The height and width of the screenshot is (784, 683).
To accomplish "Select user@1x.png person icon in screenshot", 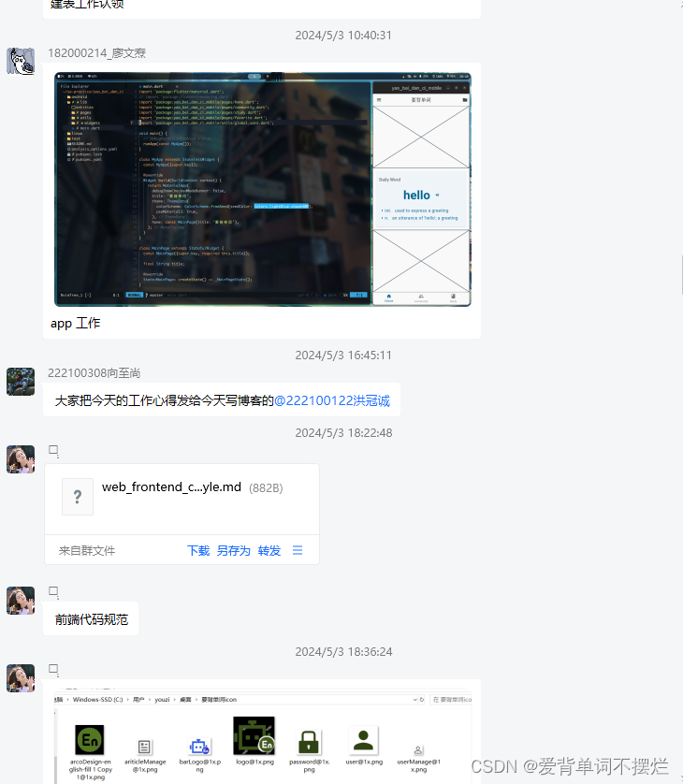I will point(364,740).
